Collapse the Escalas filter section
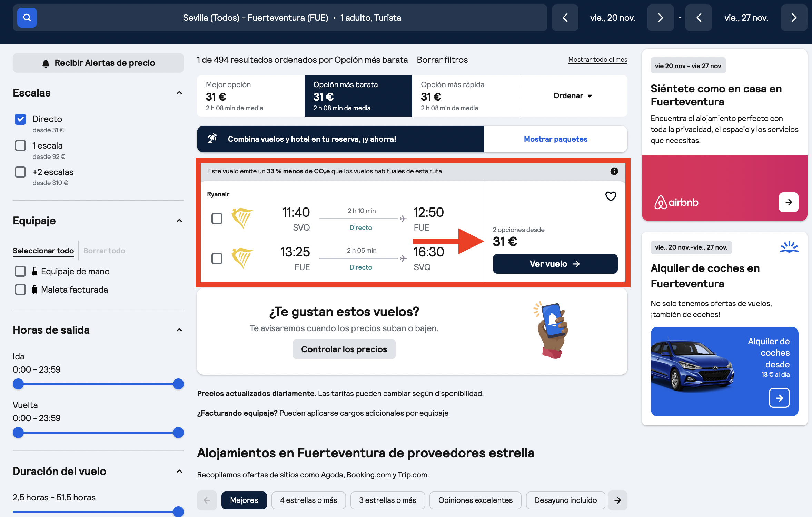Screen dimensions: 812x517 [x=179, y=93]
